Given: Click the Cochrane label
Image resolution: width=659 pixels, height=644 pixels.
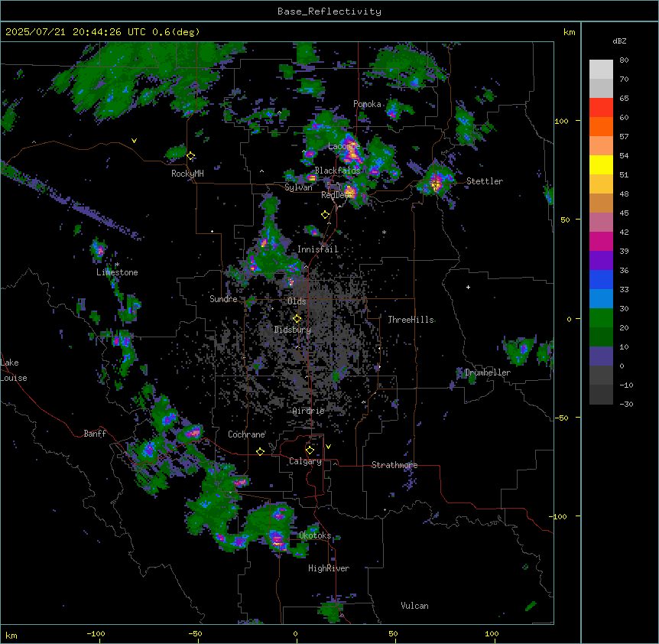Looking at the screenshot, I should tap(247, 434).
